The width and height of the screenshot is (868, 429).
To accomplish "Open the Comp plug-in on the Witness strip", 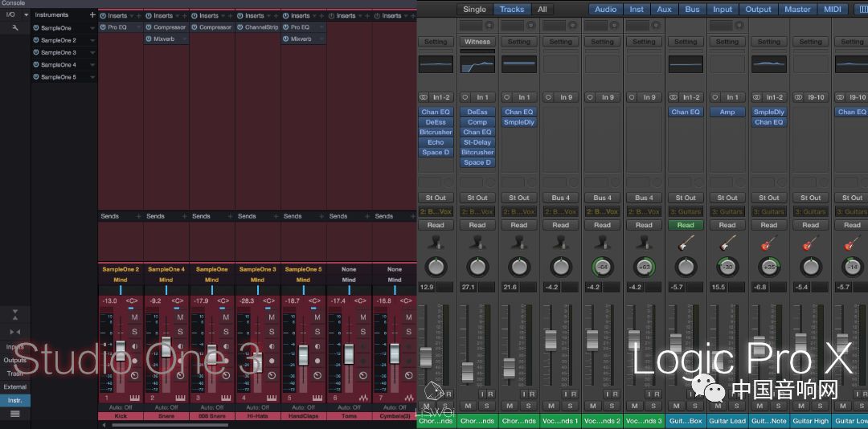I will tap(477, 122).
